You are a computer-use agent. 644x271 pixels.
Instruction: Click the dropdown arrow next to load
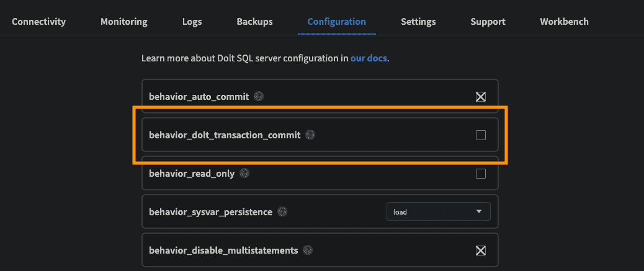(478, 211)
